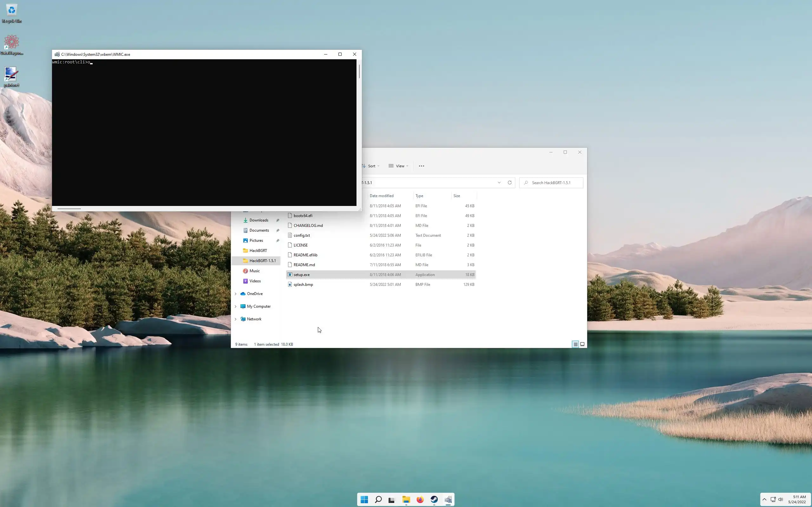812x507 pixels.
Task: Expand the OneDrive tree node
Action: (236, 294)
